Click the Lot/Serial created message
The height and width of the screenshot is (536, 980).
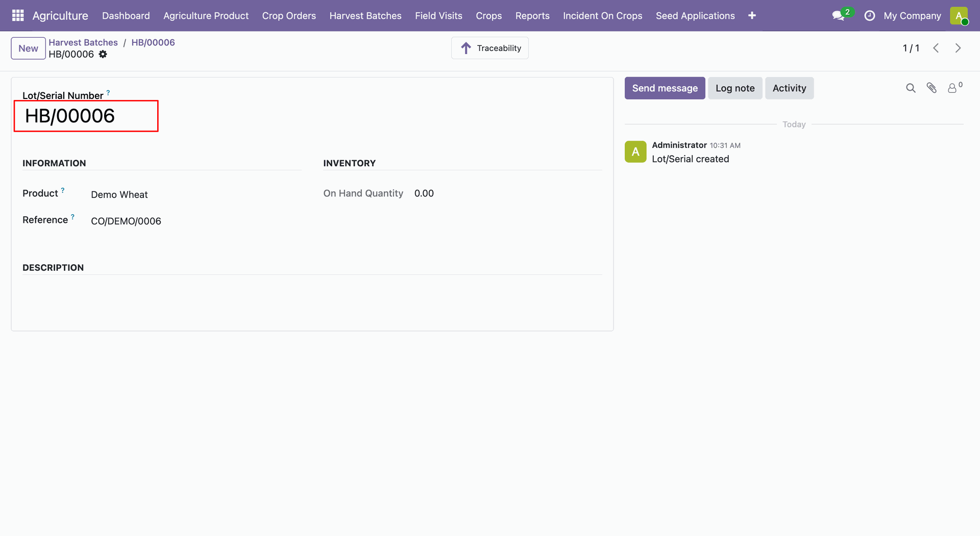tap(691, 159)
